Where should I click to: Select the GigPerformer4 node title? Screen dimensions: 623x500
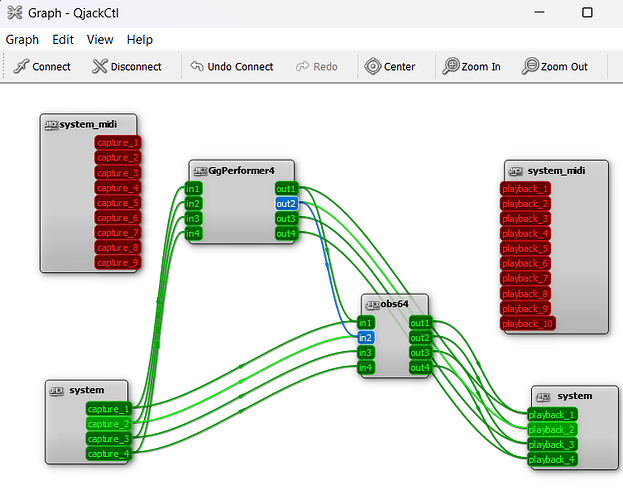[242, 171]
